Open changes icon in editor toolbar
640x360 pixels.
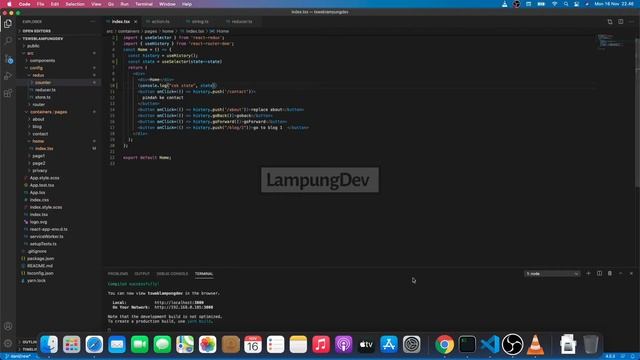(610, 22)
